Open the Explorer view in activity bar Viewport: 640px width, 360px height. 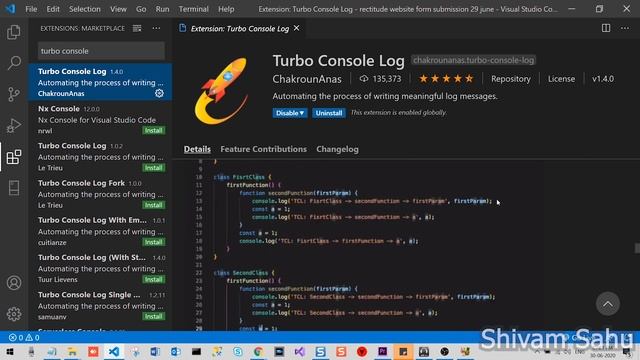[14, 32]
